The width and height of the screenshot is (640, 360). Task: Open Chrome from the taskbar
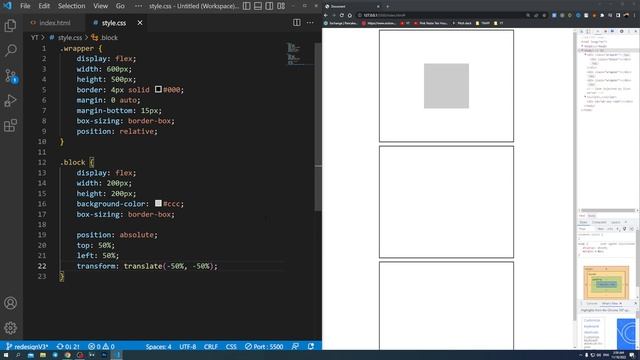[67, 355]
